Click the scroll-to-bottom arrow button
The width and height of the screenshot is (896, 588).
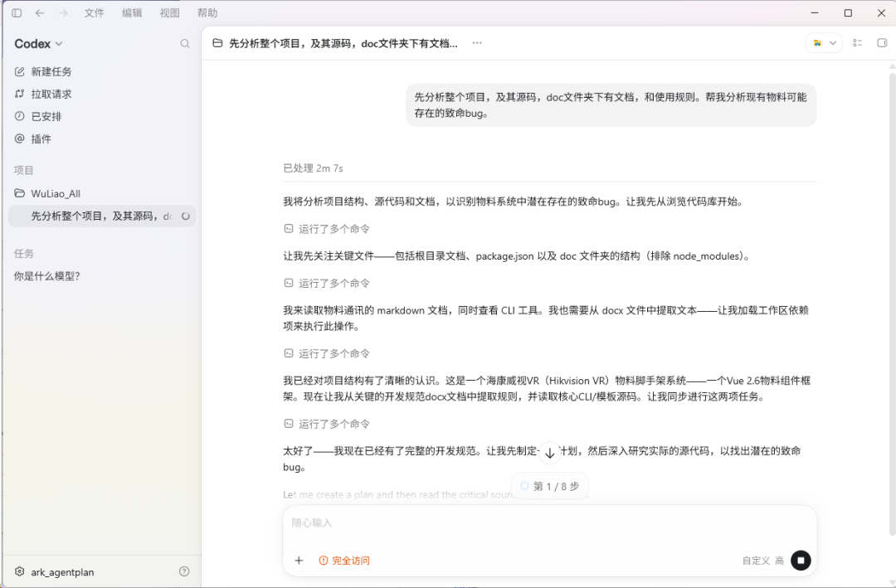coord(550,453)
